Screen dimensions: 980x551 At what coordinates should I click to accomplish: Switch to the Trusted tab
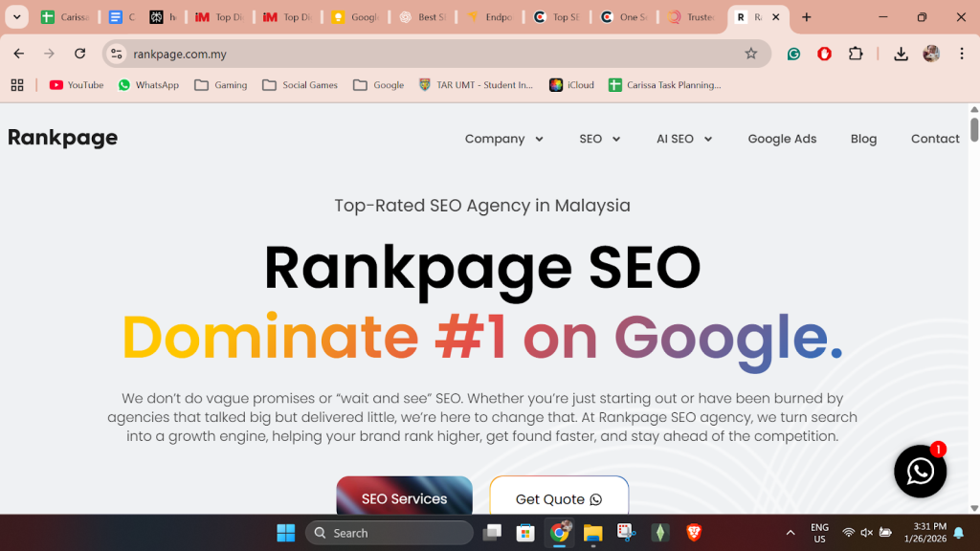click(691, 17)
